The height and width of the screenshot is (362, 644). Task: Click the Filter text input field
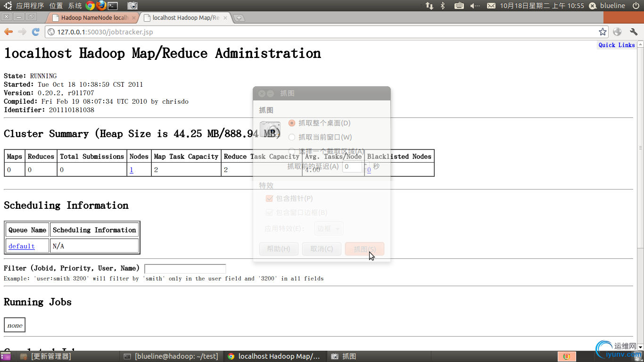coord(185,269)
